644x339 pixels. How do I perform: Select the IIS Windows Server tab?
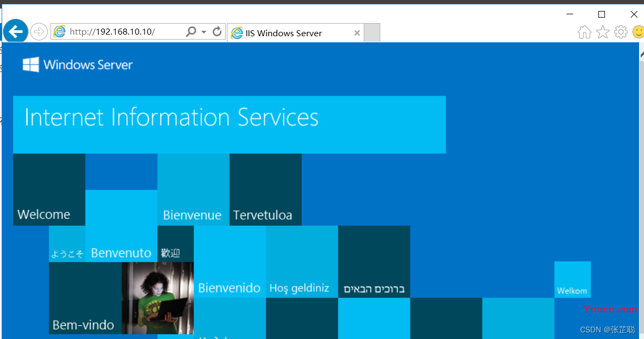pos(296,33)
